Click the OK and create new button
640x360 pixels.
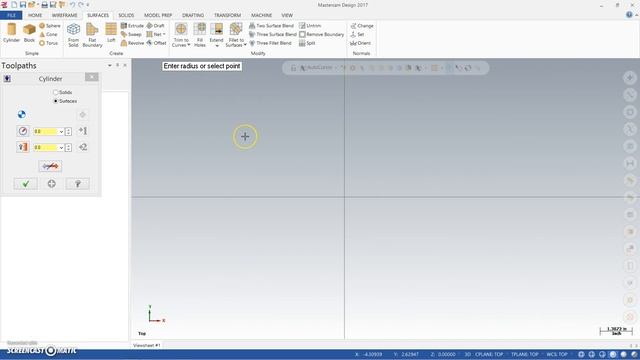pos(51,184)
